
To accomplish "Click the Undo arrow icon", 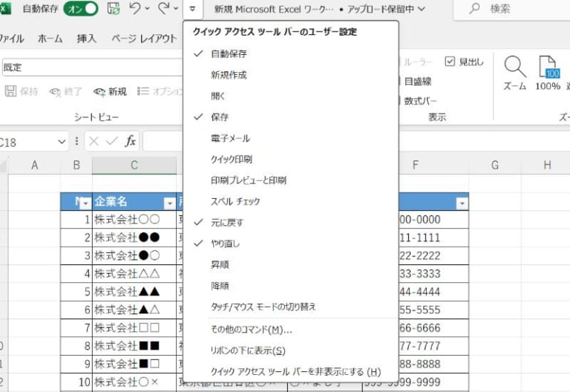I will click(x=135, y=8).
